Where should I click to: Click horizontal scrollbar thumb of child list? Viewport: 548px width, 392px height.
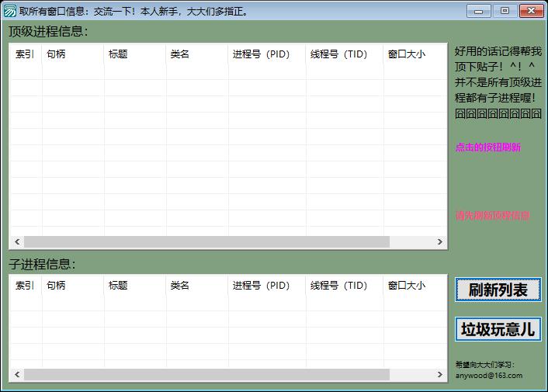point(206,374)
